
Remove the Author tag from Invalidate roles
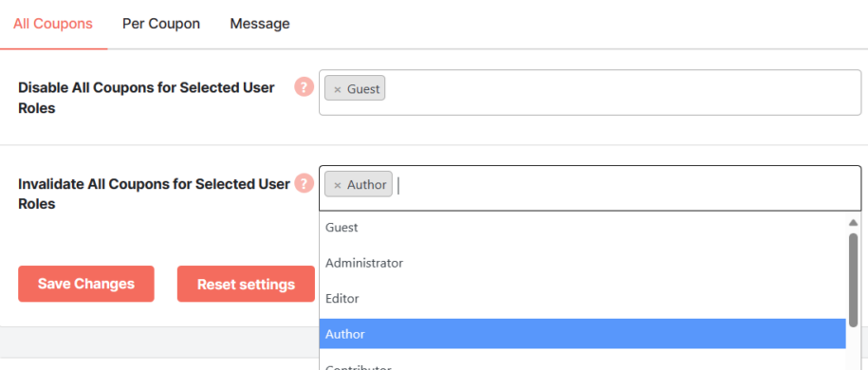click(x=337, y=185)
